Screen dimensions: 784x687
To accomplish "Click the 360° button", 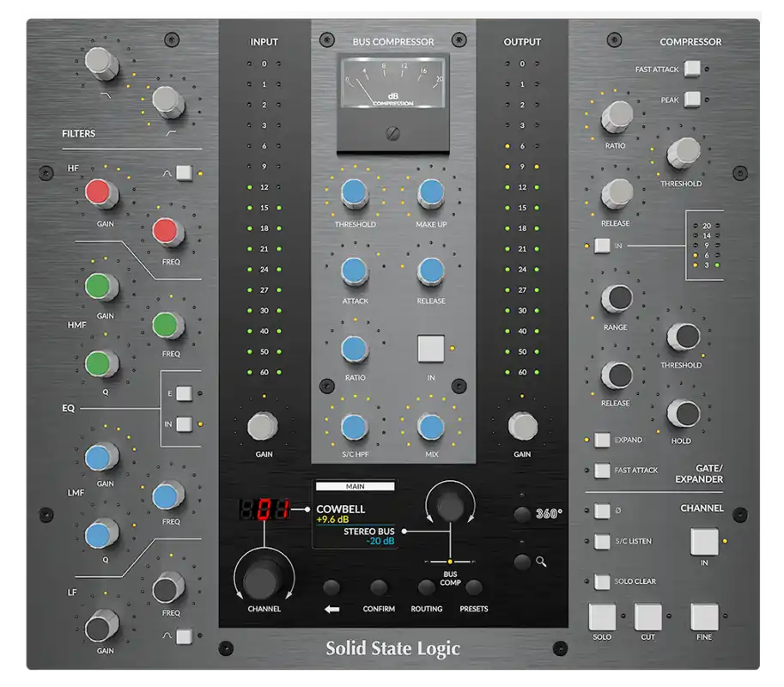I will [x=522, y=514].
